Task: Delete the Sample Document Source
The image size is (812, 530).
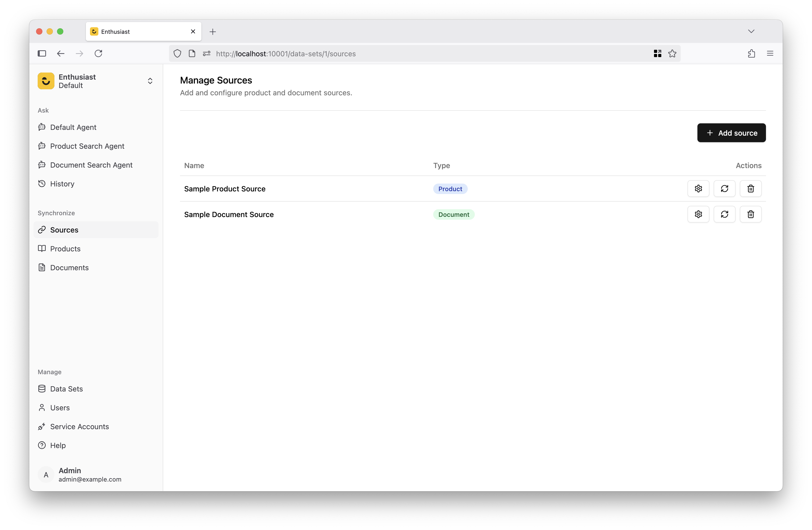Action: pos(750,214)
